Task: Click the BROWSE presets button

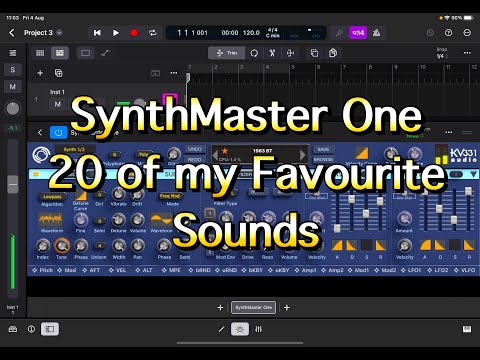Action: tap(323, 160)
